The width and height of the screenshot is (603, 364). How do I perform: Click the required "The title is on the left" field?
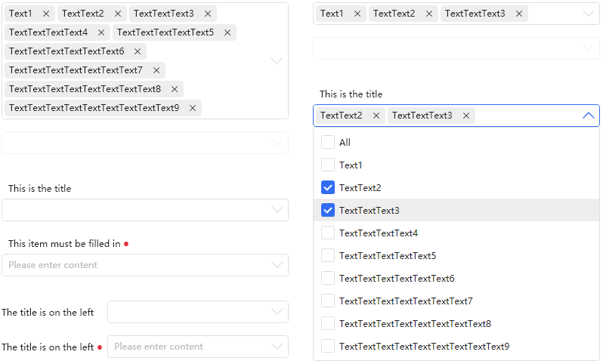pyautogui.click(x=197, y=347)
